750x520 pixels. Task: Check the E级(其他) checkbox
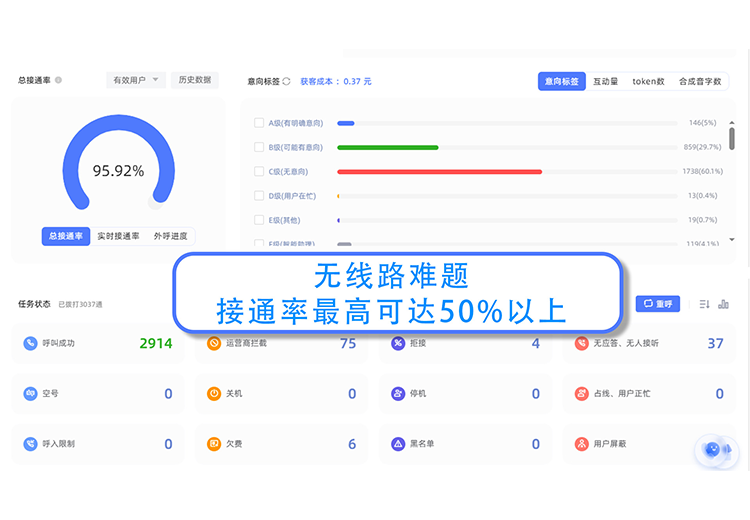[259, 220]
